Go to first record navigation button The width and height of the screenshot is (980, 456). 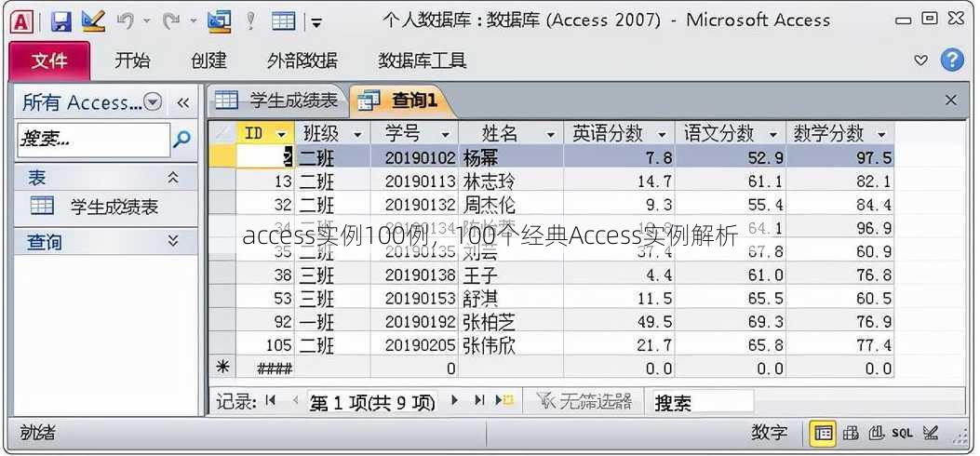271,400
